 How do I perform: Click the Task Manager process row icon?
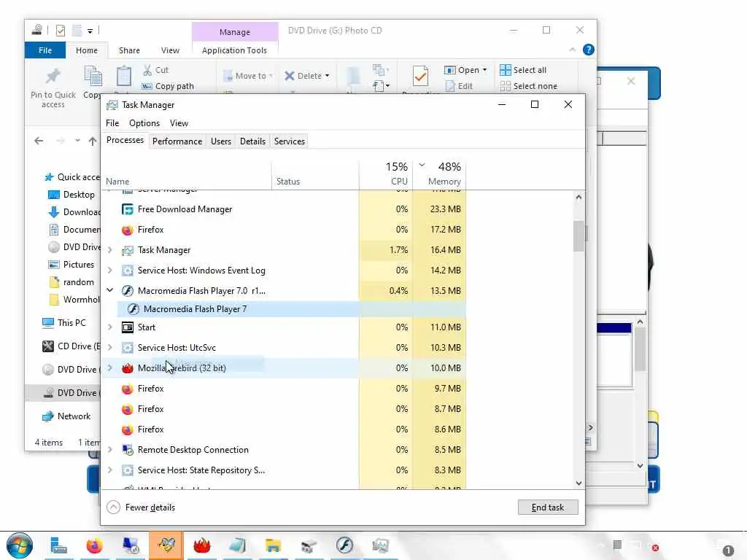pyautogui.click(x=127, y=250)
